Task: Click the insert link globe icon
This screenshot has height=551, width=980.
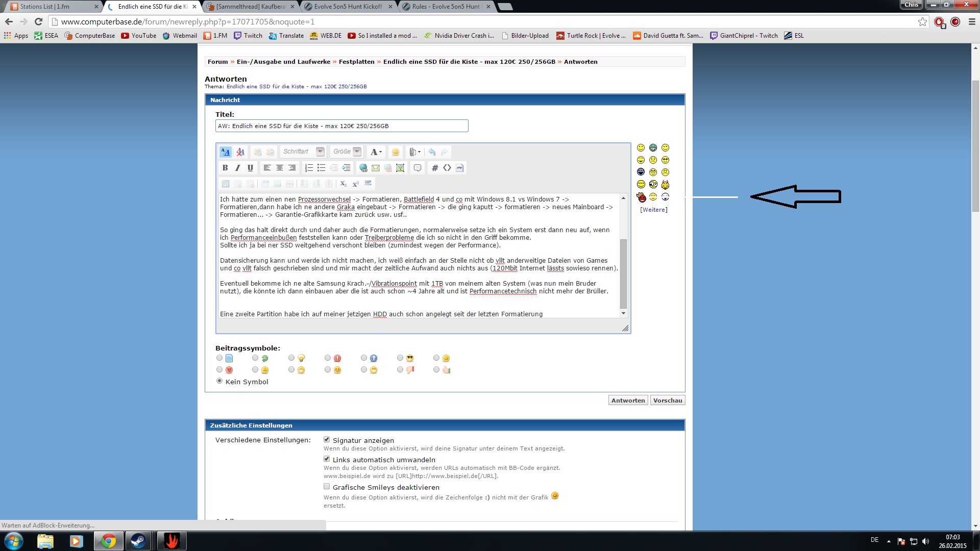Action: click(x=363, y=168)
